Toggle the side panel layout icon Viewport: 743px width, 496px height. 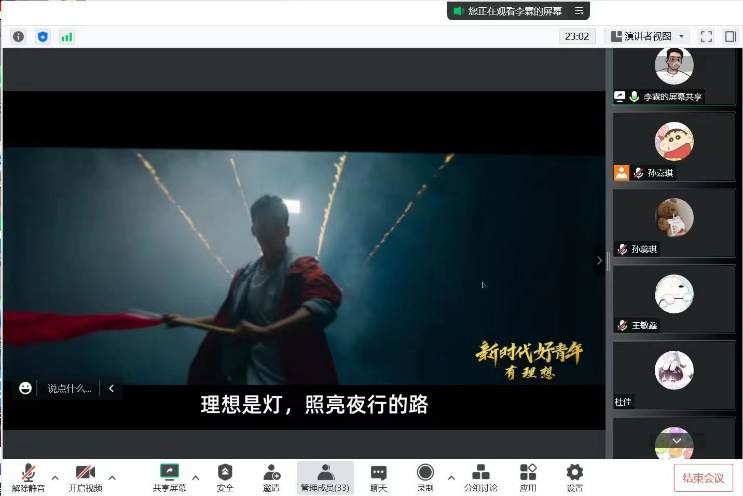[x=730, y=36]
